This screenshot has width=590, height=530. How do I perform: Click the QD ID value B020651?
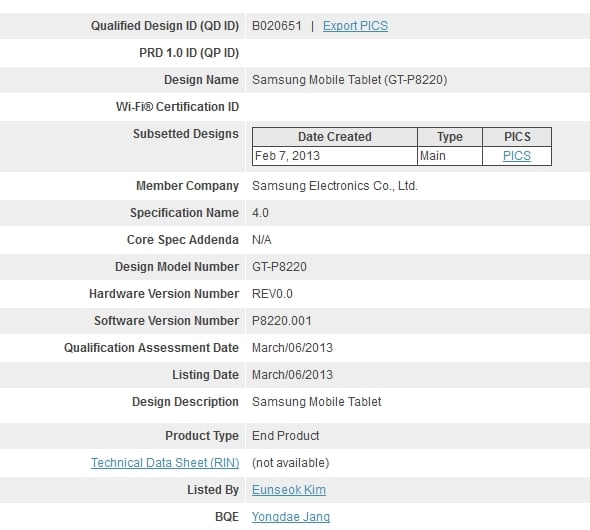click(x=277, y=26)
